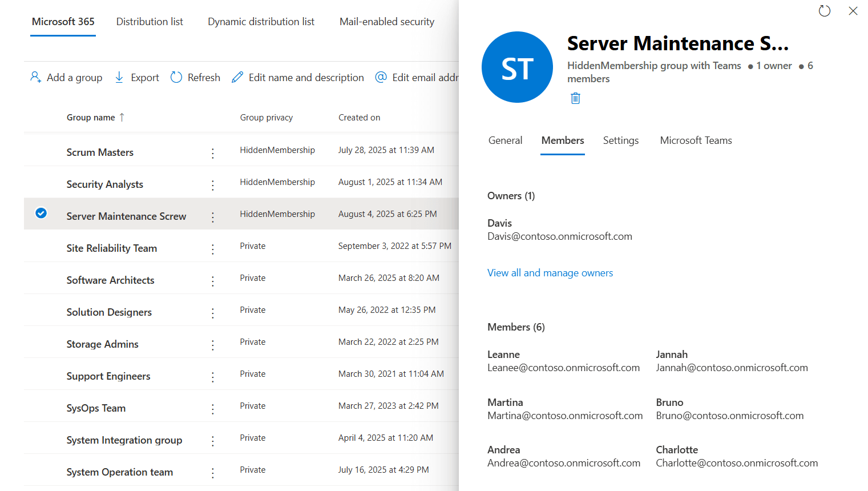This screenshot has height=491, width=868.
Task: Deselect the Server Maintenance Screw row
Action: point(41,213)
